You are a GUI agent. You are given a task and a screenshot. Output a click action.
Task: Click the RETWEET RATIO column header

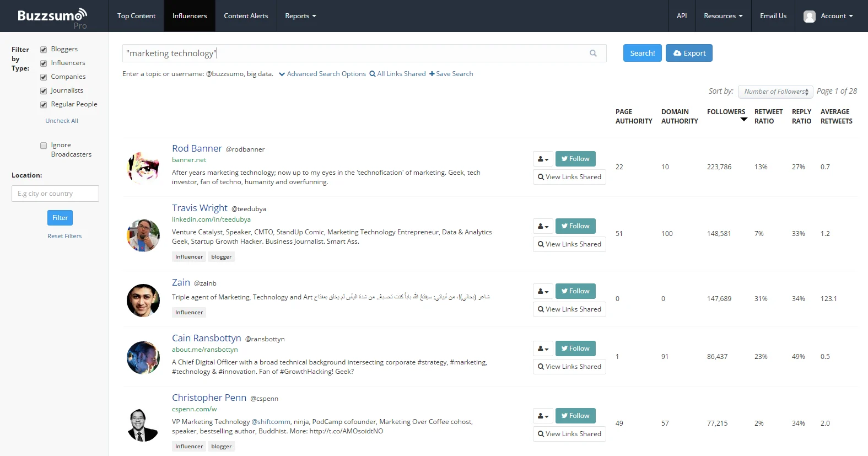[x=768, y=116]
